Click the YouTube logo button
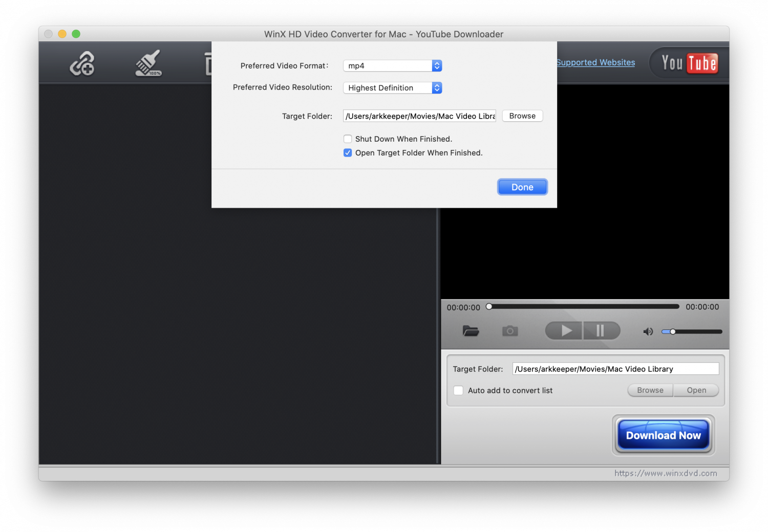This screenshot has width=768, height=532. tap(689, 63)
